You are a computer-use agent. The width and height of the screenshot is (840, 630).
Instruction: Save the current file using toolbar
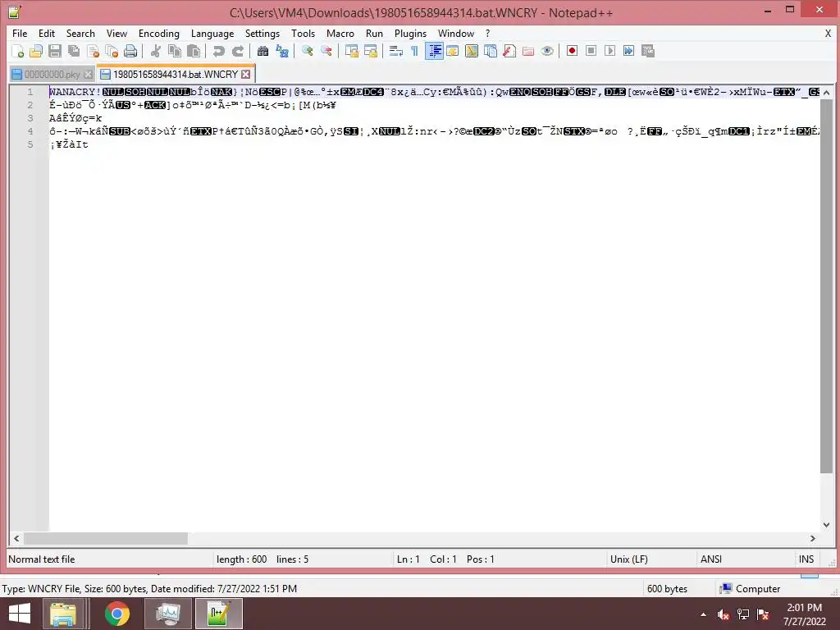55,51
